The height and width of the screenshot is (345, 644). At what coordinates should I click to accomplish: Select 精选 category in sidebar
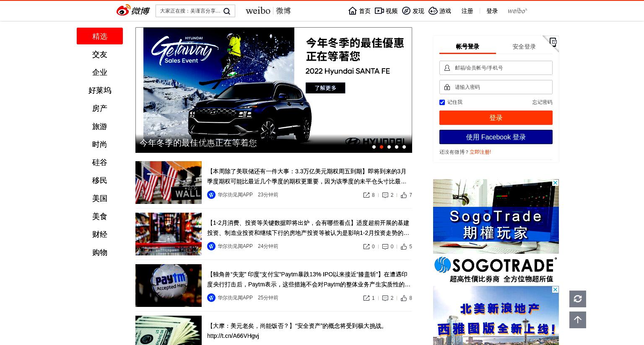tap(100, 36)
